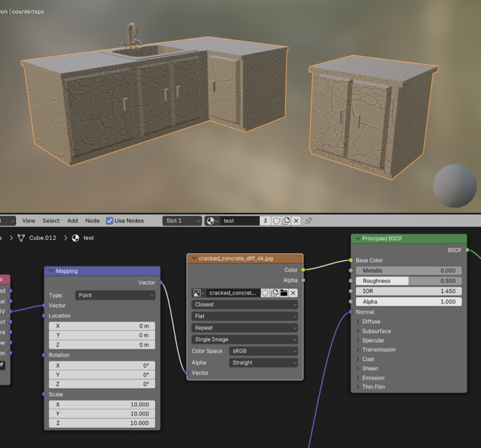Open the Repeat extension dropdown

(x=244, y=328)
